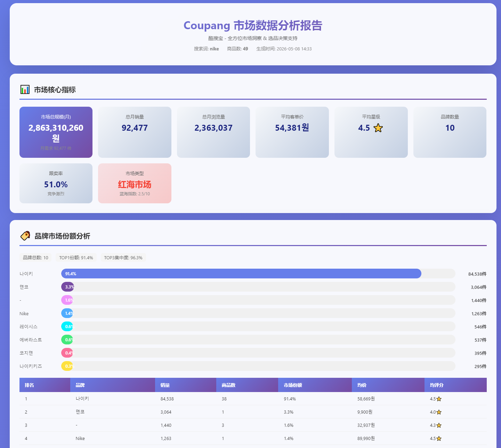501x448 pixels.
Task: Click the star icon in the 平均星级 card
Action: pos(378,128)
